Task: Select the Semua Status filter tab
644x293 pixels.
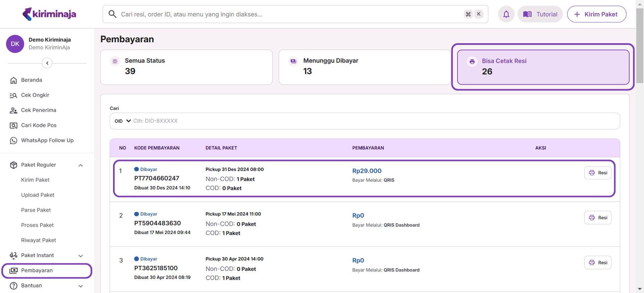Action: point(186,67)
